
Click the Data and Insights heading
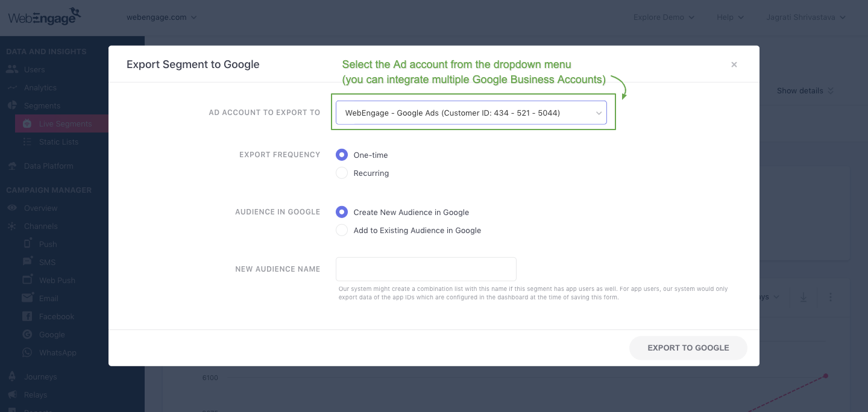click(46, 51)
